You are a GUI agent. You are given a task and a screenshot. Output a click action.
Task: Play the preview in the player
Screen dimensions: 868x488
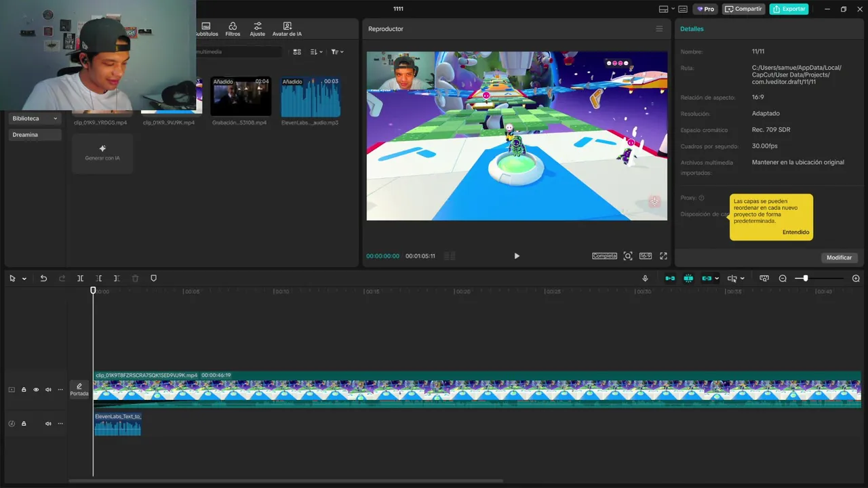tap(517, 256)
